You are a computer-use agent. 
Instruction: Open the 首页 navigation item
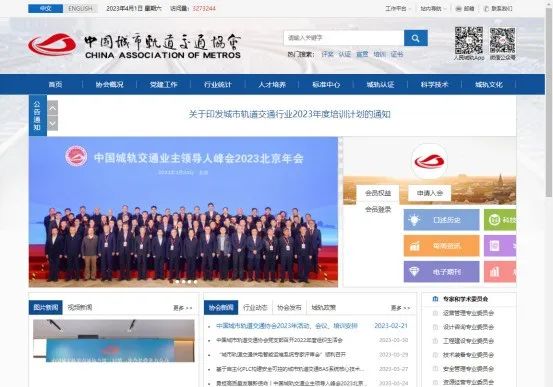click(x=55, y=85)
